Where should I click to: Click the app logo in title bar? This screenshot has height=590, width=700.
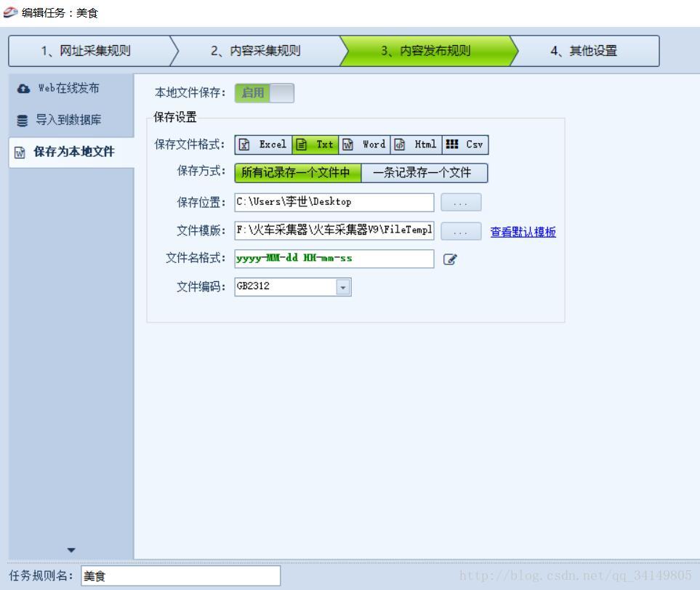tap(10, 12)
